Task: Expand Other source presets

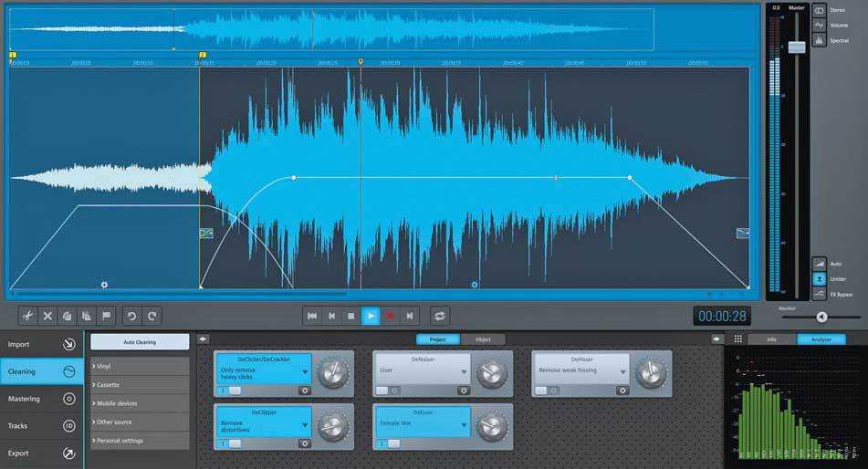Action: click(140, 422)
